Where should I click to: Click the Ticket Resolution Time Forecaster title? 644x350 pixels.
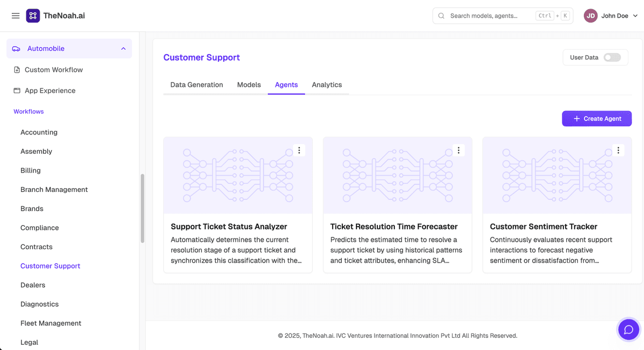click(x=394, y=227)
